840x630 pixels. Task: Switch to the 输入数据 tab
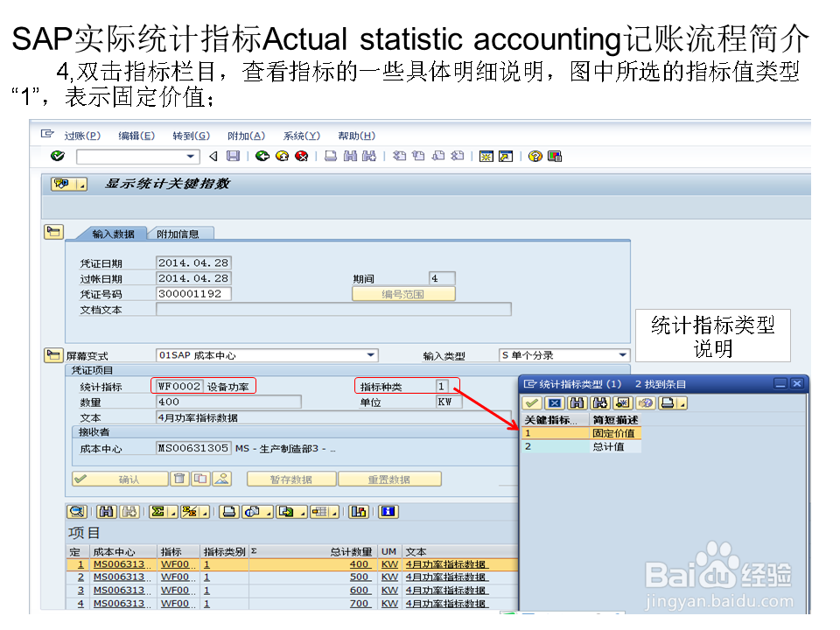click(x=113, y=234)
